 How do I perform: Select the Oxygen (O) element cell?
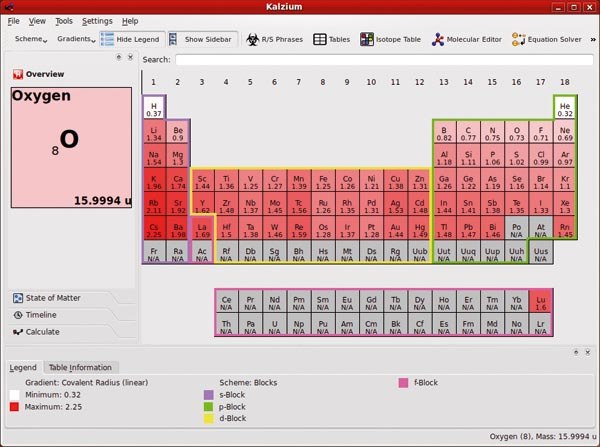(517, 132)
